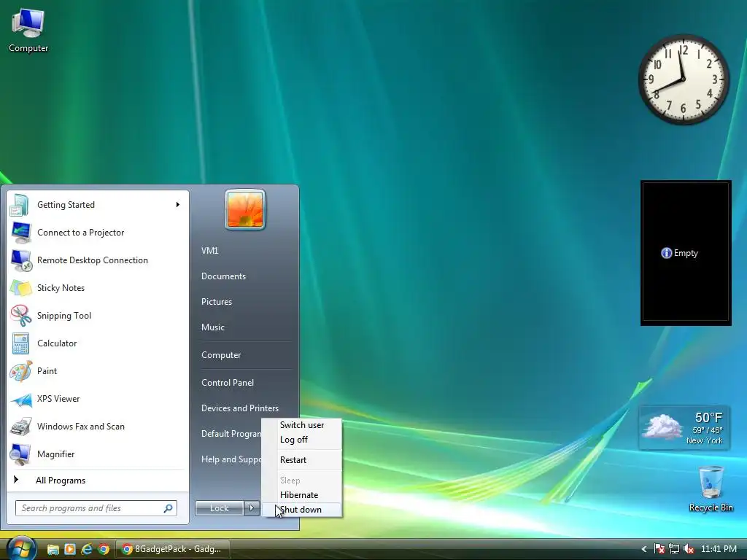Click New York in weather gadget
This screenshot has width=747, height=560.
(704, 441)
